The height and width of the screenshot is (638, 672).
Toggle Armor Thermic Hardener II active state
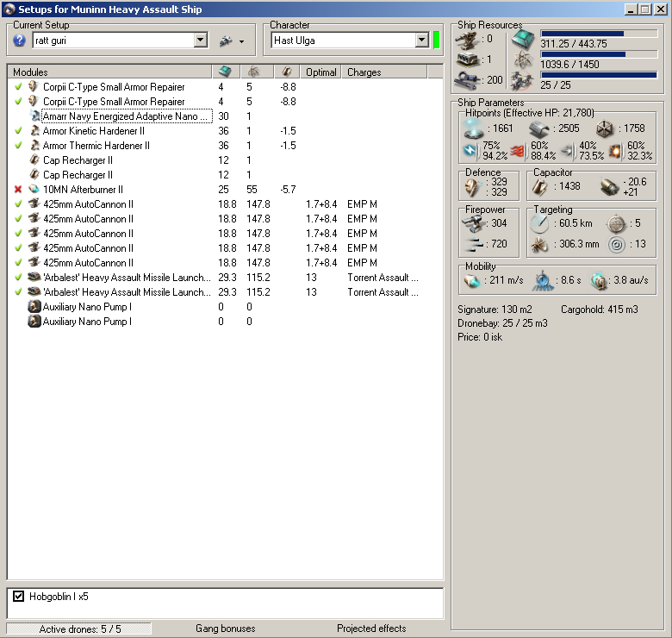pos(18,146)
